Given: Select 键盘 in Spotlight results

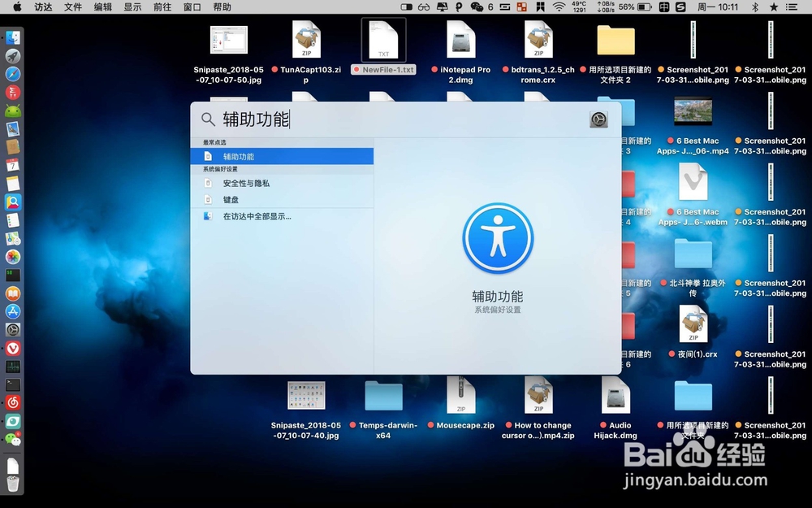Looking at the screenshot, I should 231,199.
